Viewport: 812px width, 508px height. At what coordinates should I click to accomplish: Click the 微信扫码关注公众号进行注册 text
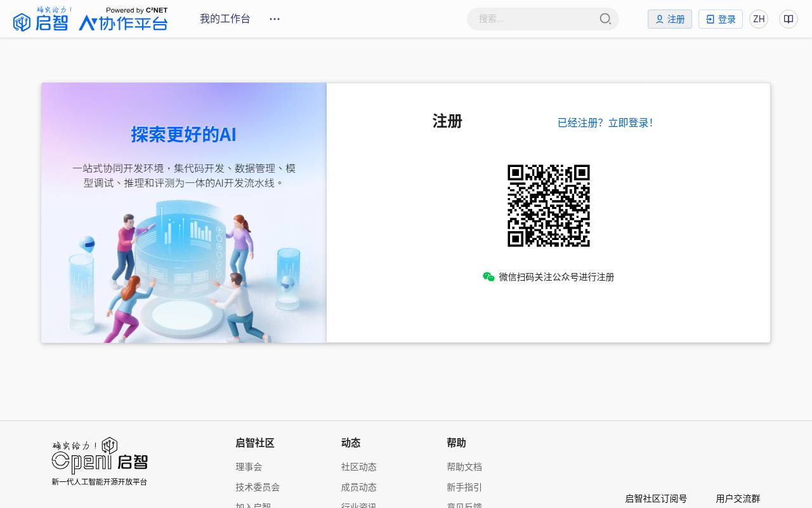point(556,277)
